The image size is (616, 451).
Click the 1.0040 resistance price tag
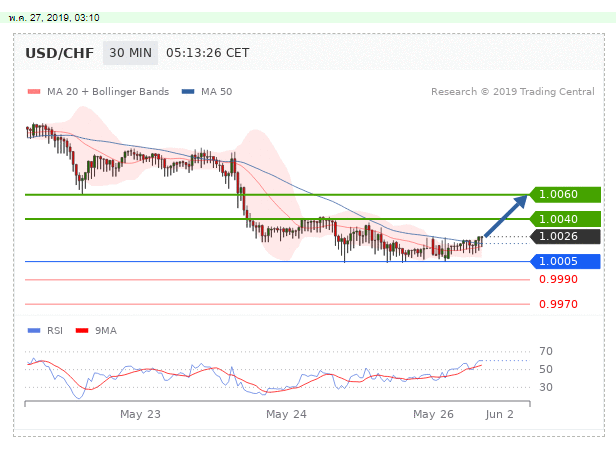pyautogui.click(x=565, y=219)
